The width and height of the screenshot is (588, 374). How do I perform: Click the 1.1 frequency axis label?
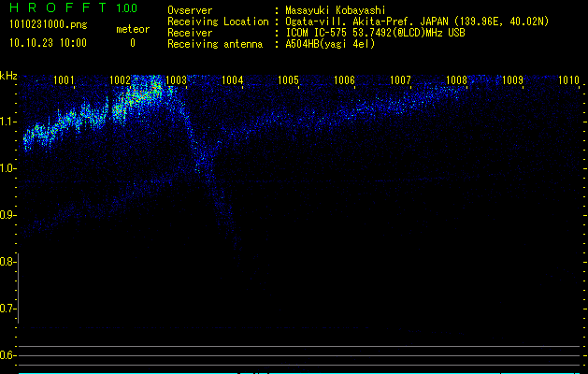click(x=7, y=122)
